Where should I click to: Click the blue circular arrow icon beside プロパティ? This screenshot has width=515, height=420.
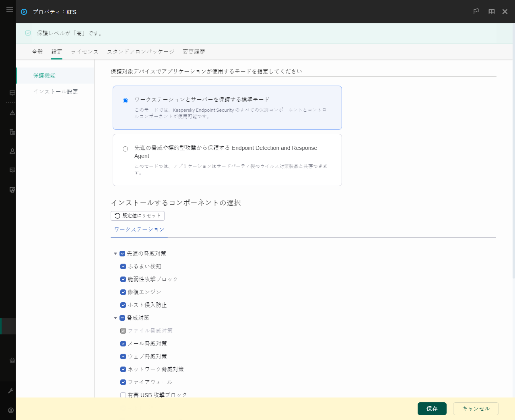click(x=24, y=12)
